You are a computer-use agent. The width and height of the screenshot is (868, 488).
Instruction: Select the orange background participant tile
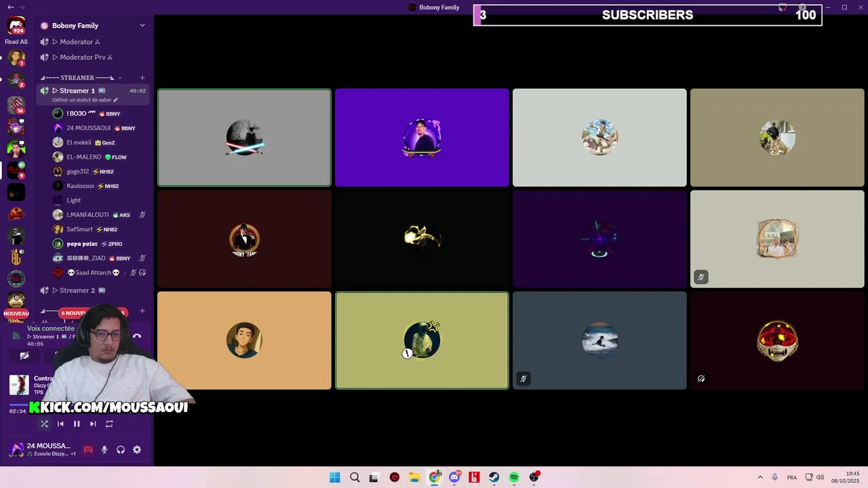click(244, 341)
